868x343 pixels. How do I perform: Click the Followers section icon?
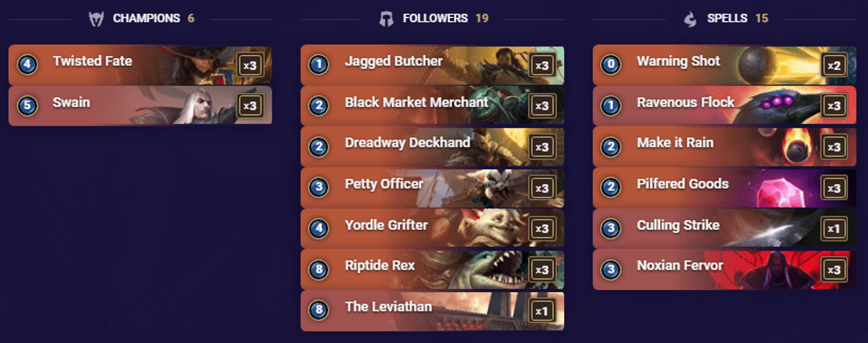(x=386, y=19)
